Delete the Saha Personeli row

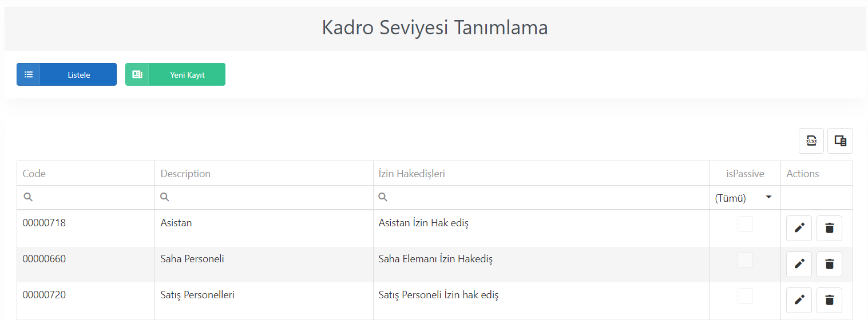[x=829, y=264]
